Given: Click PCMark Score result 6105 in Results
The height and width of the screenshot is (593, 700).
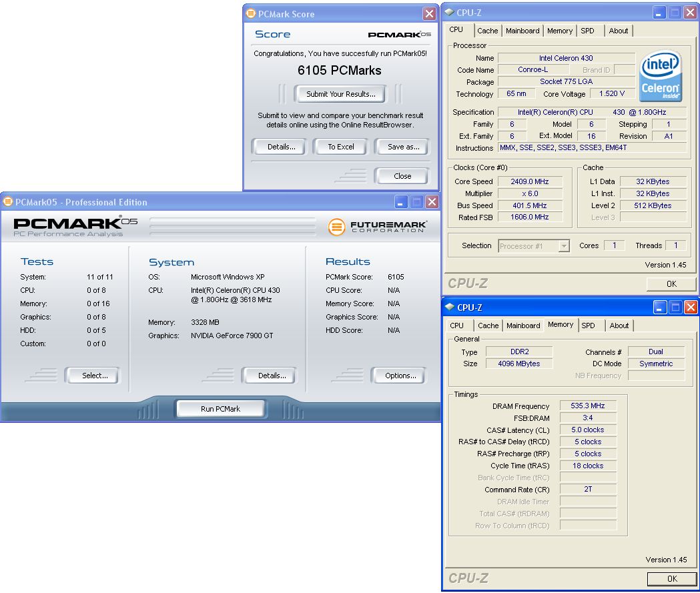Looking at the screenshot, I should [x=396, y=277].
